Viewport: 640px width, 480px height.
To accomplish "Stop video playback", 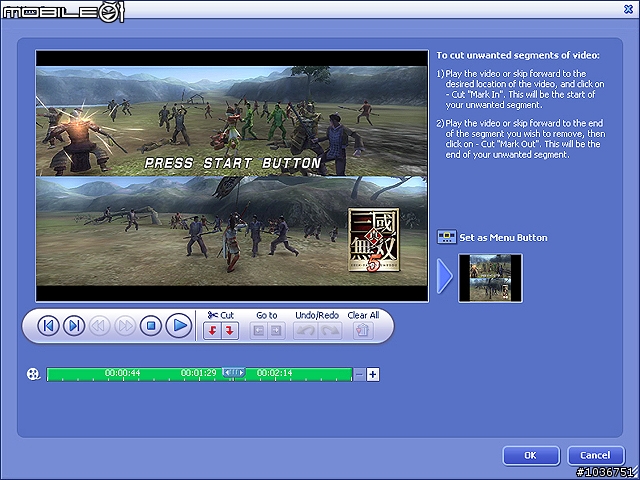I will click(151, 326).
